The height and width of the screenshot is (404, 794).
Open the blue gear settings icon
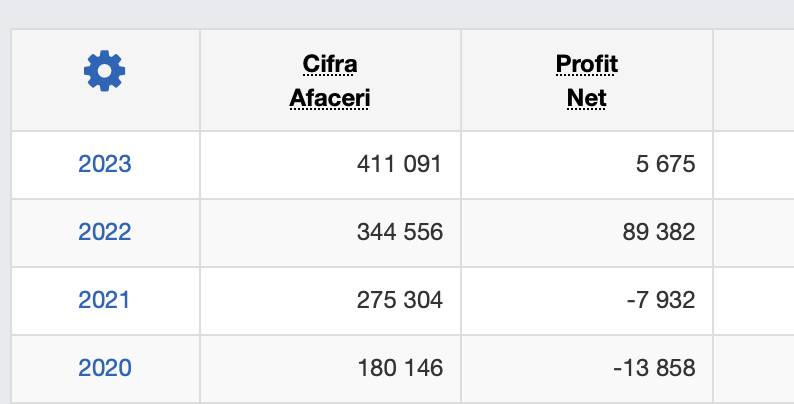pos(104,71)
